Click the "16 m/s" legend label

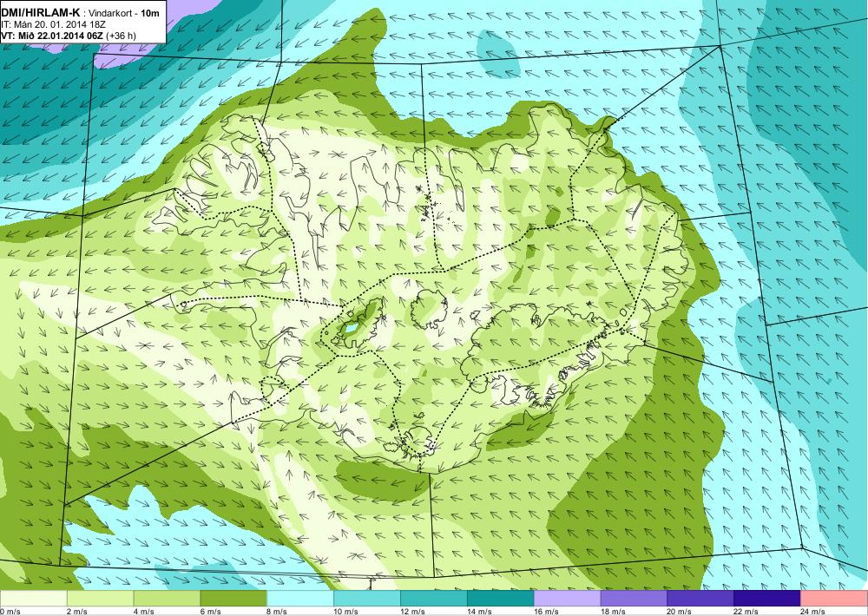tap(546, 612)
